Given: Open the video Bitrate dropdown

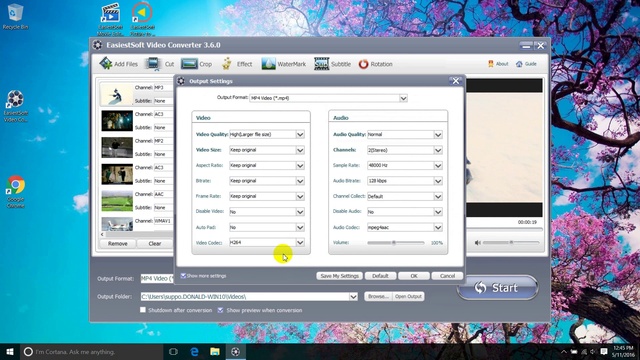Looking at the screenshot, I should (300, 181).
